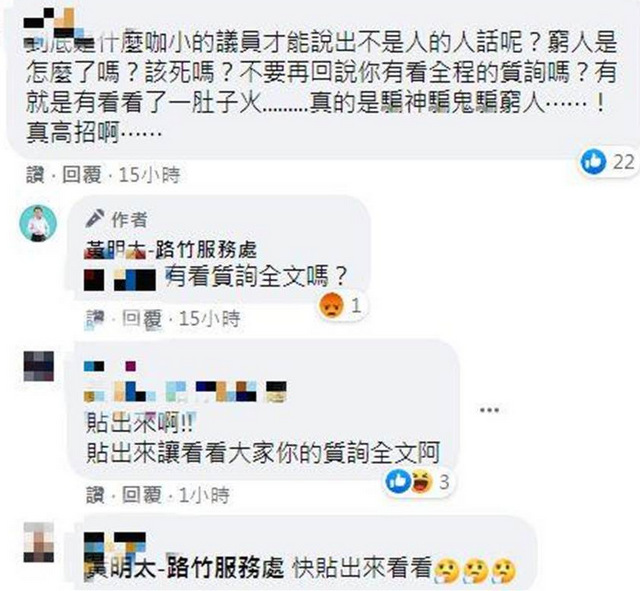
Task: Open the 黃明太-路竹服務處 author name link
Action: click(x=170, y=250)
